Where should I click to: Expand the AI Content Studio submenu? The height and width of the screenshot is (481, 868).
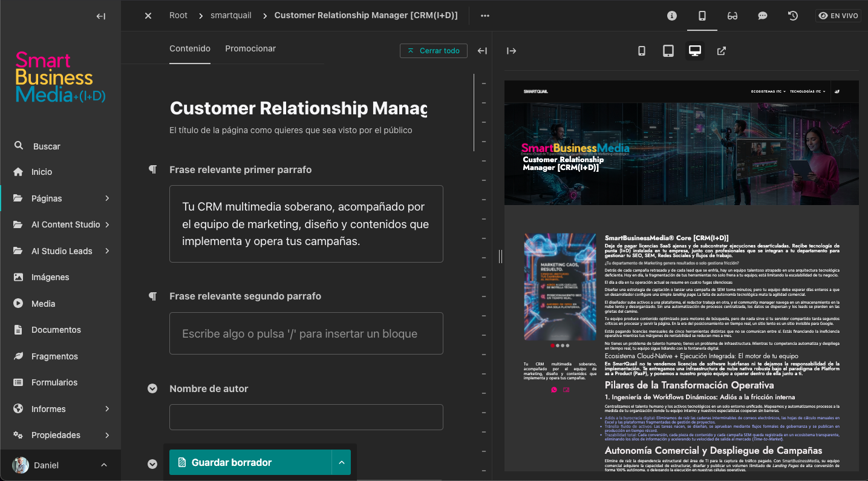107,224
